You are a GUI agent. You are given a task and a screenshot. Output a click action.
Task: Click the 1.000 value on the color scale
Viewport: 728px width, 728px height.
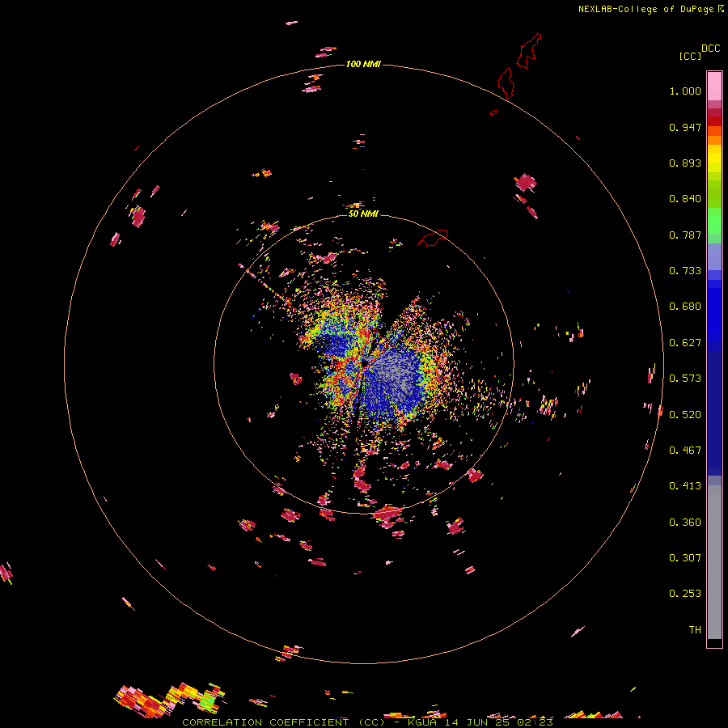[685, 91]
